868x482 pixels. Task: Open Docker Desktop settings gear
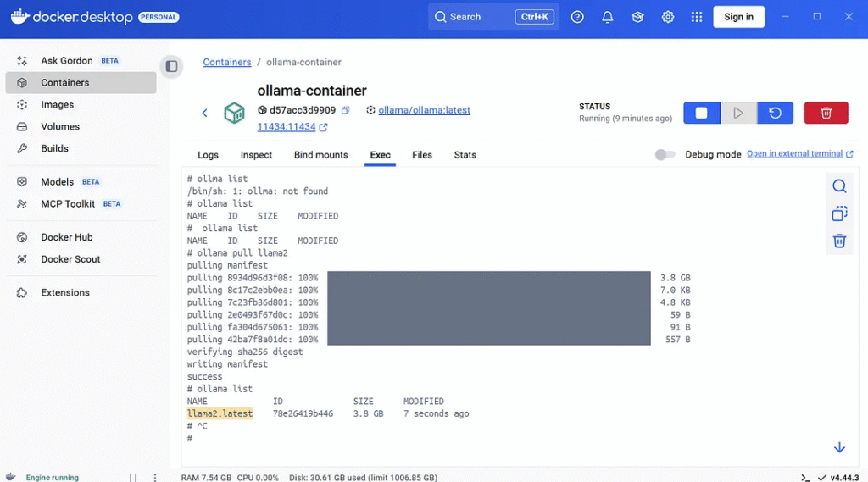668,17
